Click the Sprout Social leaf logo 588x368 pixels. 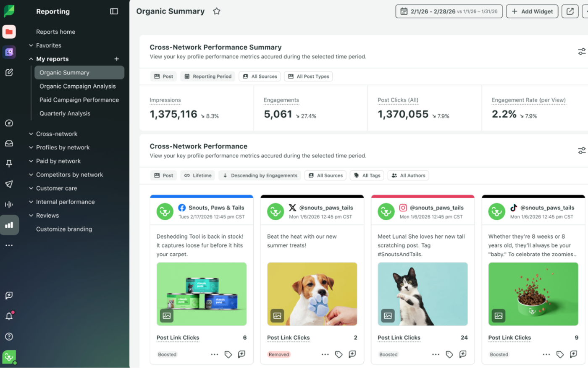click(9, 11)
